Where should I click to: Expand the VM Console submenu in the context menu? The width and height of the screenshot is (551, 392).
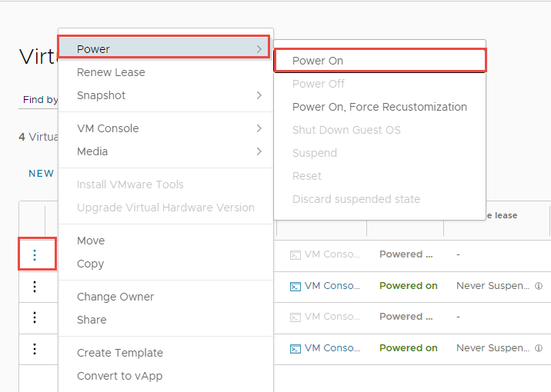coord(165,128)
